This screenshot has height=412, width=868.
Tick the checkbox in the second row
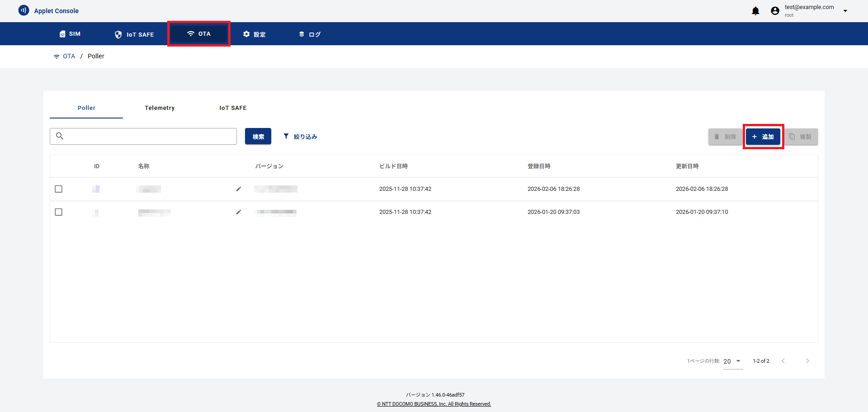(x=59, y=212)
